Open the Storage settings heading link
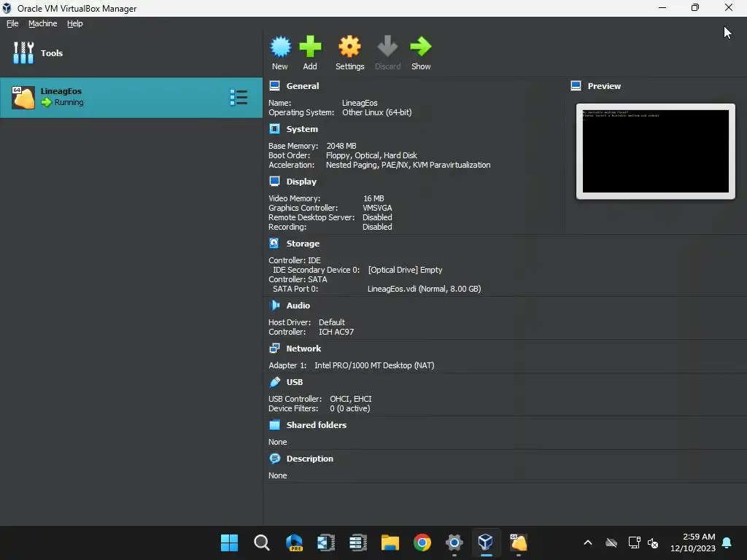Viewport: 747px width, 560px height. [x=303, y=243]
